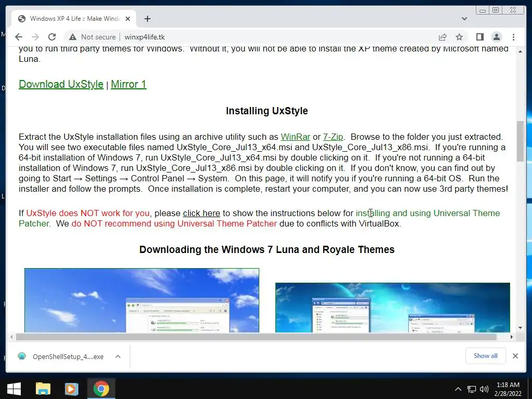This screenshot has height=399, width=532.
Task: Click the Not secure warning icon
Action: point(72,37)
